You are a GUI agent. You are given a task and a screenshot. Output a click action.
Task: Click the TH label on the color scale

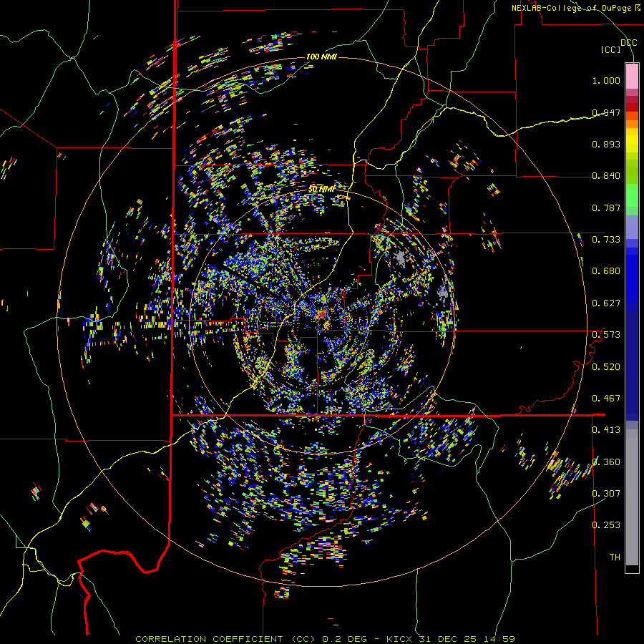[x=615, y=557]
